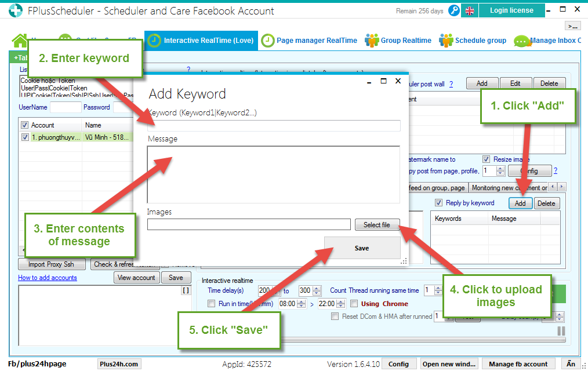Click the Keyword input field in Add Keyword
The image size is (588, 371).
click(274, 126)
